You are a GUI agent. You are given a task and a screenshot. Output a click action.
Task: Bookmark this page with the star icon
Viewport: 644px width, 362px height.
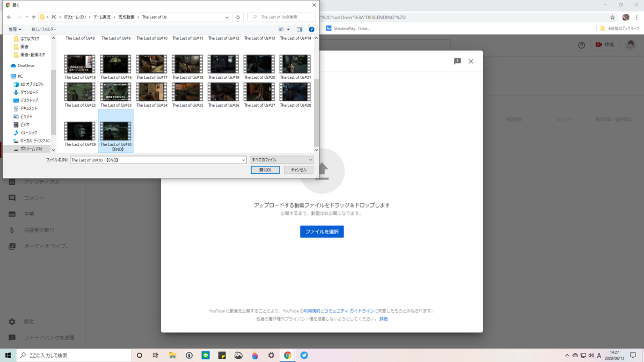point(612,18)
